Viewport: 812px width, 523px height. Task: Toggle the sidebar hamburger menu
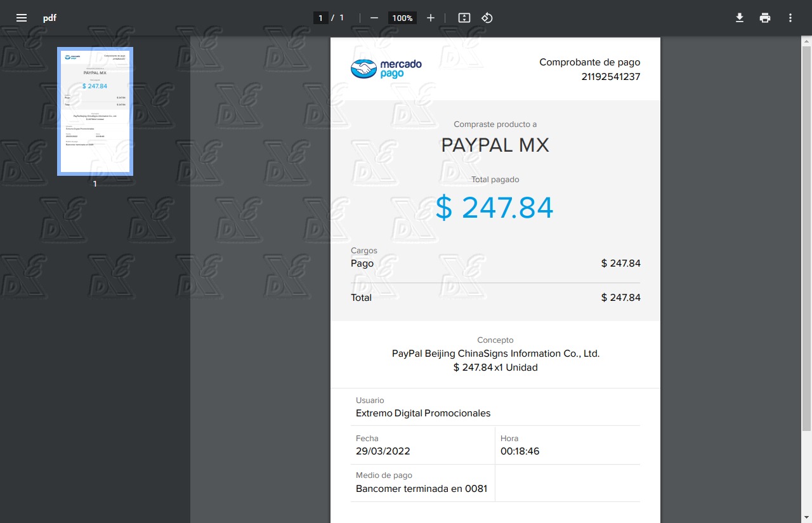[x=22, y=18]
